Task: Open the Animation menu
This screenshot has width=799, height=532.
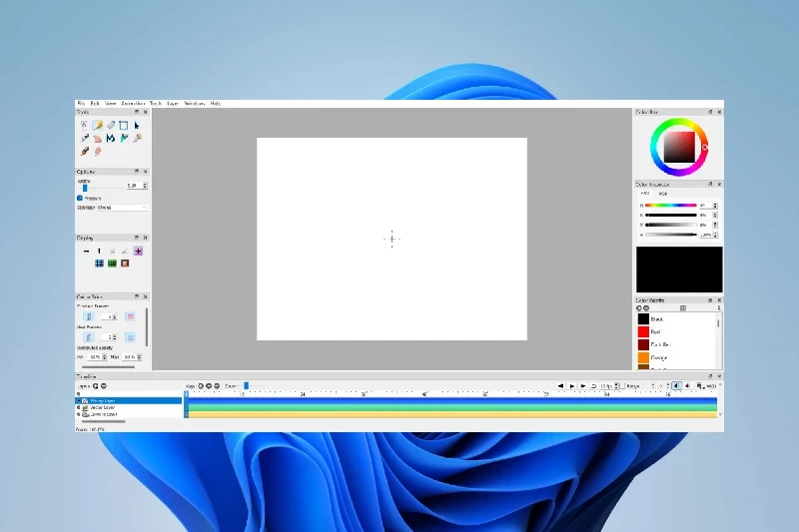Action: (x=133, y=104)
